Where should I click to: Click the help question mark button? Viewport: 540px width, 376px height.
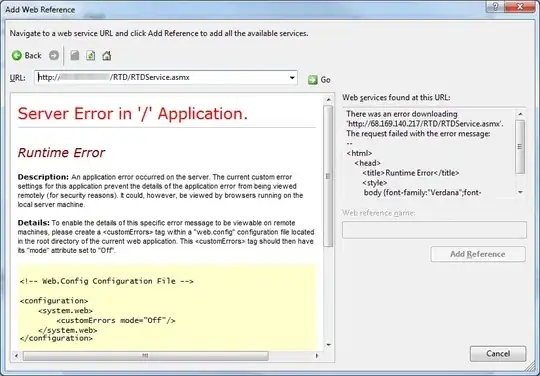495,7
